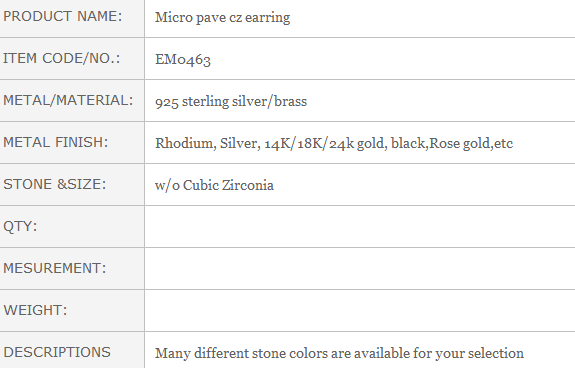575x368 pixels.
Task: Click the WEIGHT label cell
Action: coord(72,310)
